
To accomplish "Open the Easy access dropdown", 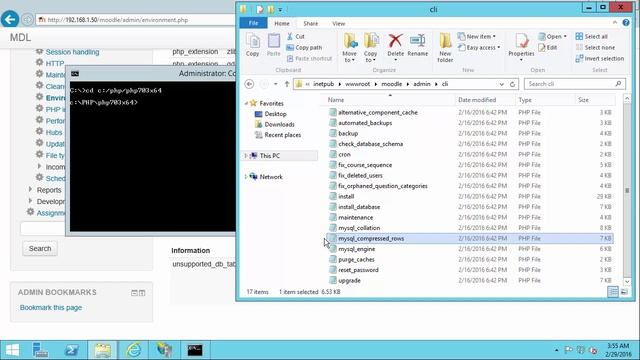I will tap(479, 47).
